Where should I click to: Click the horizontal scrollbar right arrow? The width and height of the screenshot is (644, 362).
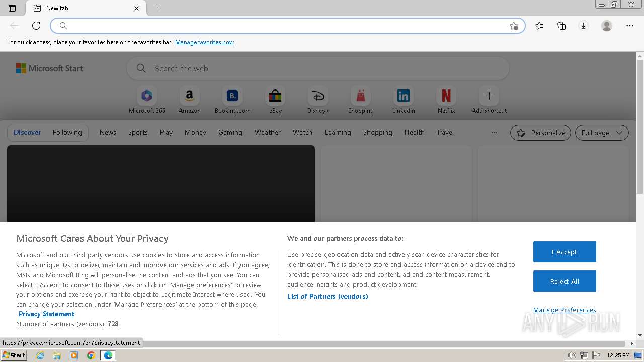(632, 344)
